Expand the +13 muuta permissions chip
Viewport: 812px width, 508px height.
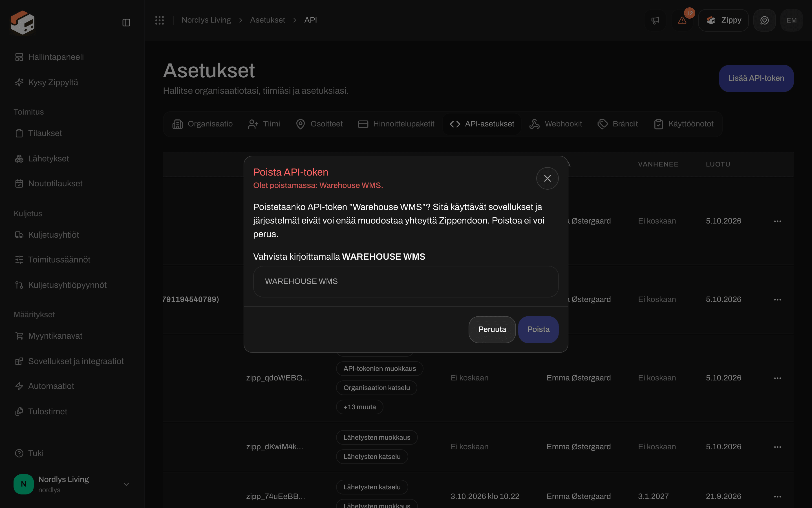click(359, 407)
